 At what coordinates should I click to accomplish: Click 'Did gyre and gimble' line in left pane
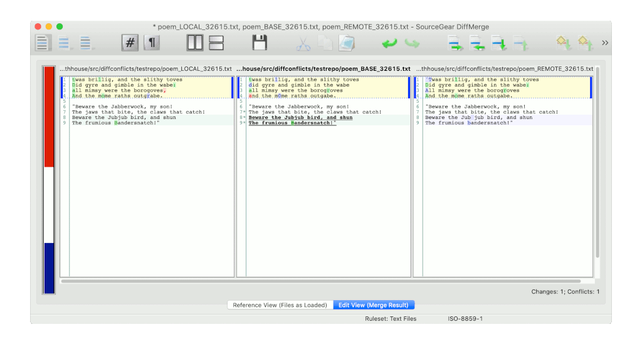pyautogui.click(x=124, y=85)
